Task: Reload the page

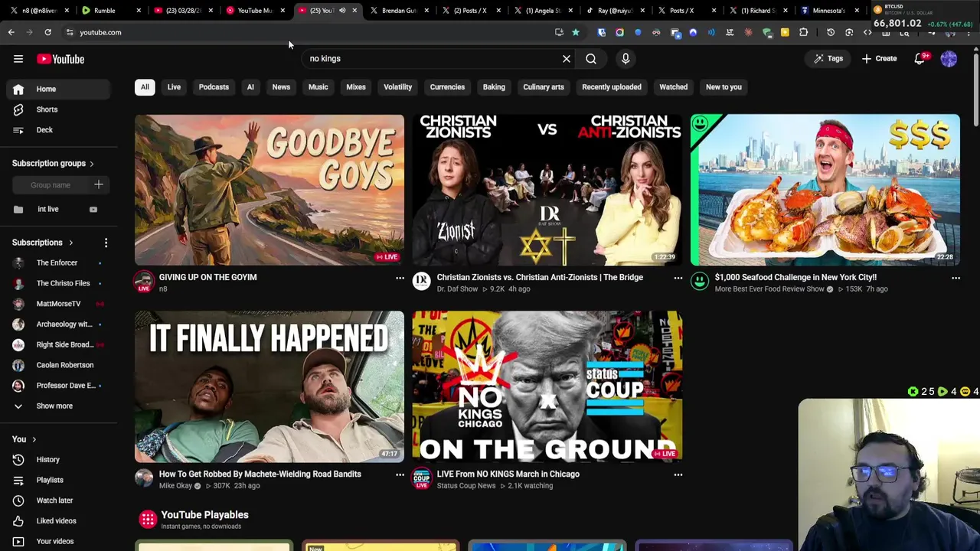Action: (47, 32)
